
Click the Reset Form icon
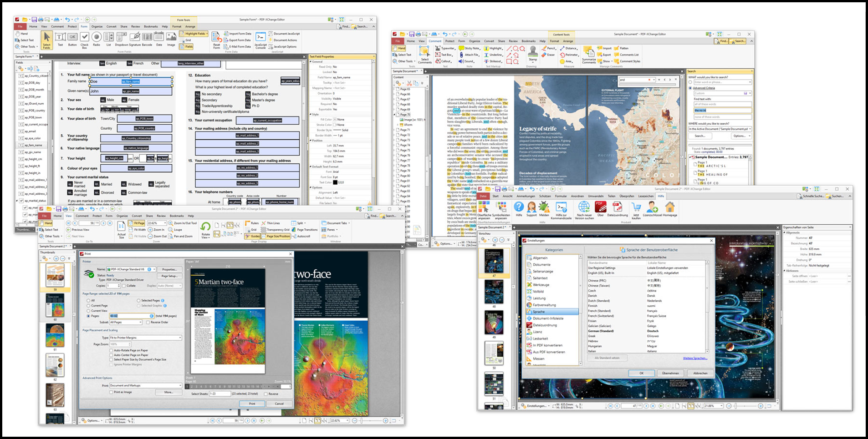coord(217,40)
